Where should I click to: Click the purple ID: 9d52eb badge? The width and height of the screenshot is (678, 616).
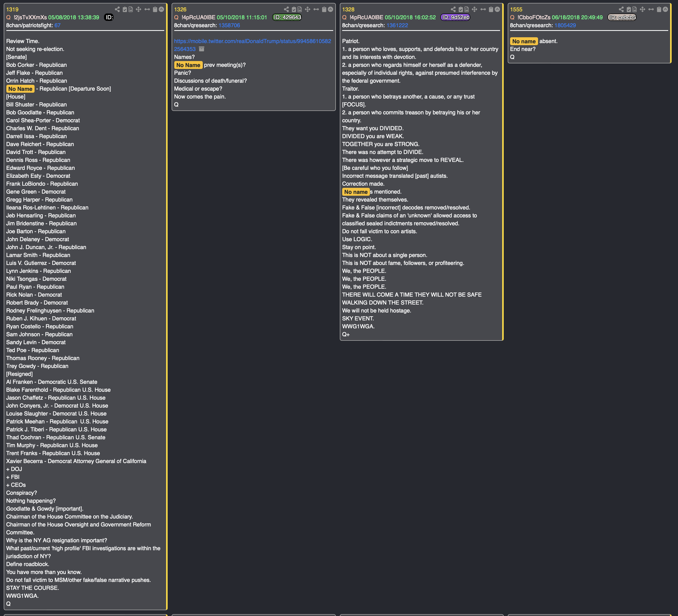tap(455, 17)
